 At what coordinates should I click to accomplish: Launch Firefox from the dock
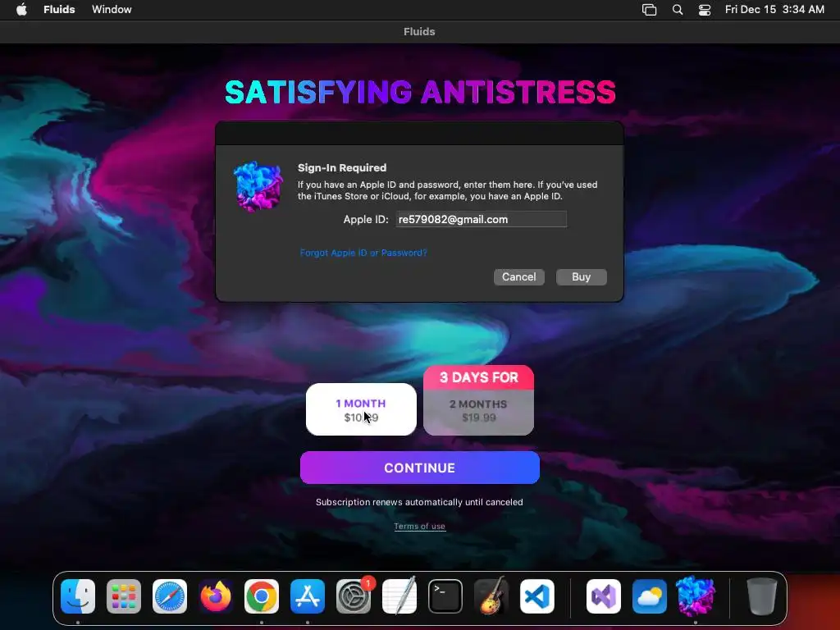click(x=216, y=596)
